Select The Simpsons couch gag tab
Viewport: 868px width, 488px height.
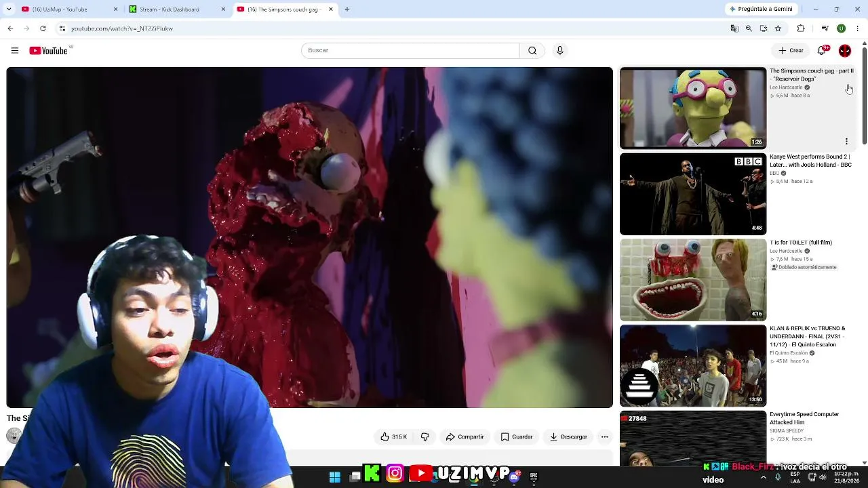pyautogui.click(x=285, y=9)
